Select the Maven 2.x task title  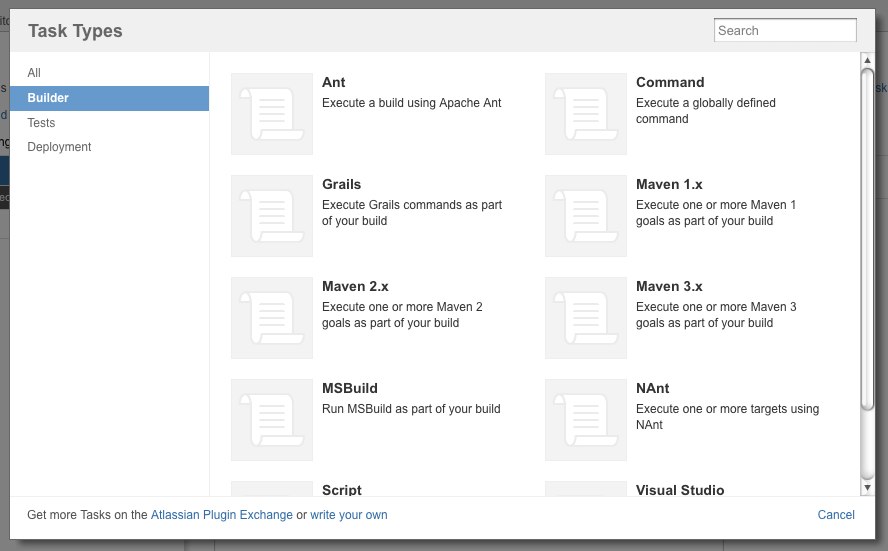(x=355, y=287)
